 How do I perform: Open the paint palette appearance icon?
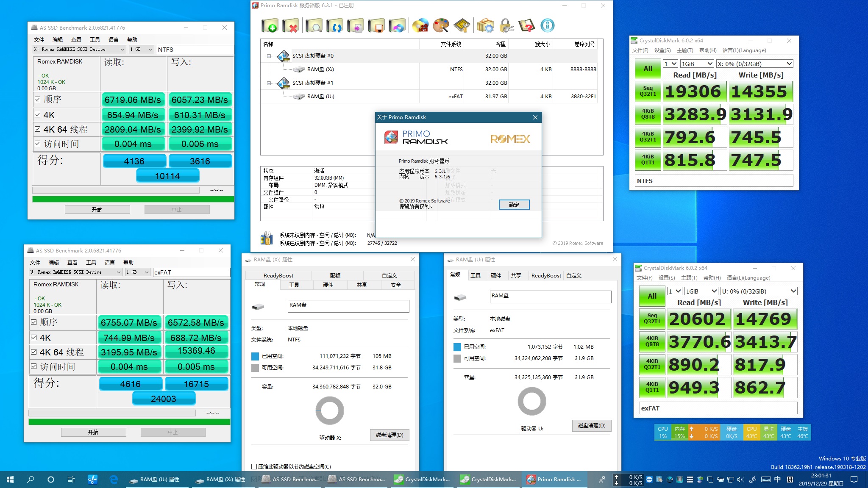pos(441,26)
